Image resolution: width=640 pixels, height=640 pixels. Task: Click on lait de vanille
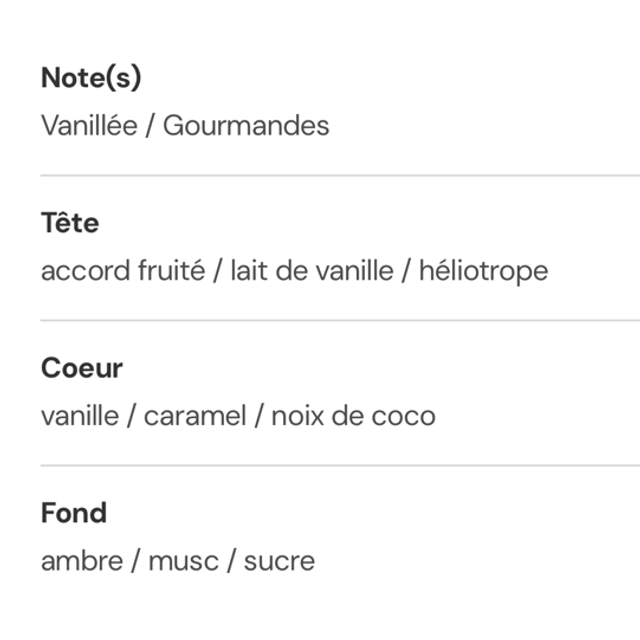(x=311, y=270)
